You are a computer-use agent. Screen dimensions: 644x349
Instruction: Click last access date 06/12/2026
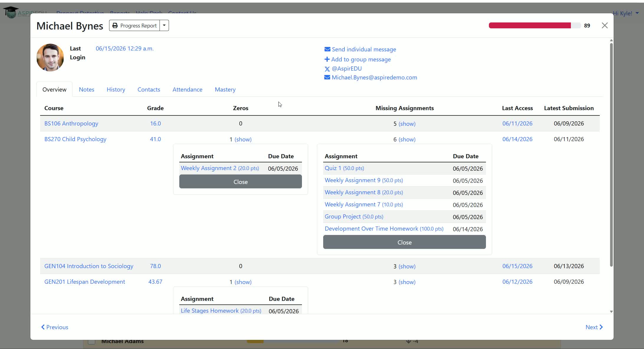tap(517, 282)
